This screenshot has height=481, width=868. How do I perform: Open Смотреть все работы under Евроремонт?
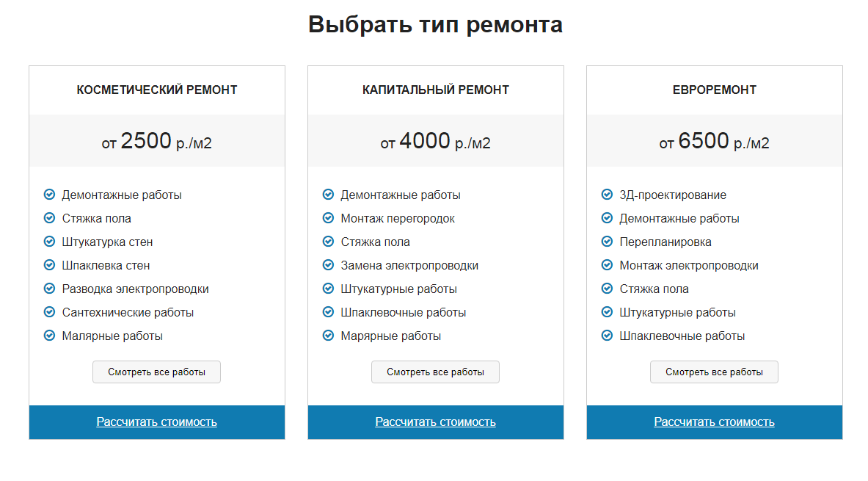pyautogui.click(x=714, y=372)
